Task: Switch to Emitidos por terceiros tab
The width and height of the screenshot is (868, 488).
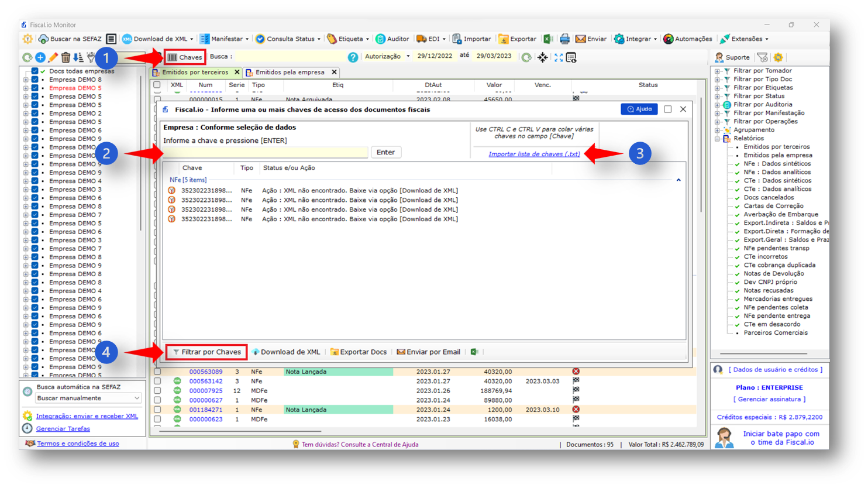Action: (195, 73)
